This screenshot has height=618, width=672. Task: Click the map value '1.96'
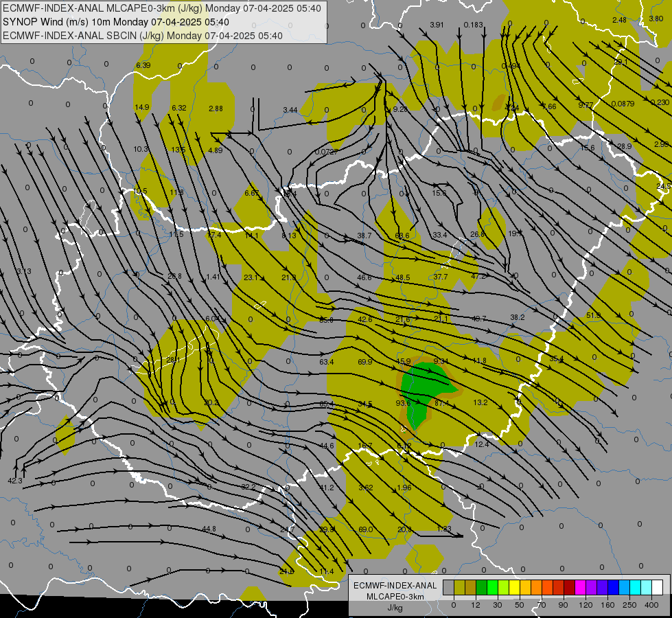[404, 488]
